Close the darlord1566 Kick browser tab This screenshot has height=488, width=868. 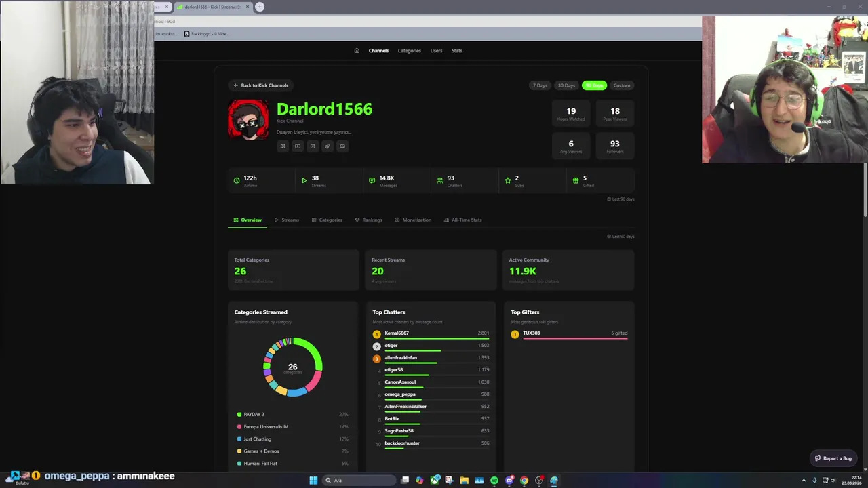(248, 7)
